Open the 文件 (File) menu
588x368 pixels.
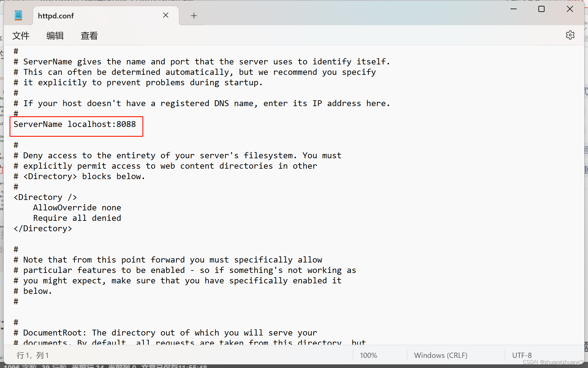[21, 36]
